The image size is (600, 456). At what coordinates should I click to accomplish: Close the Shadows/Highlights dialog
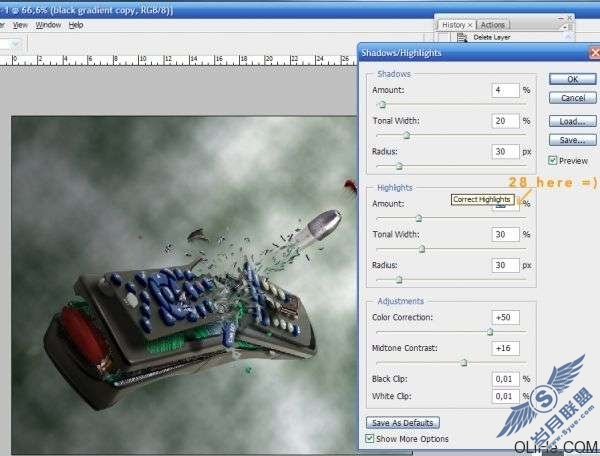click(x=595, y=52)
